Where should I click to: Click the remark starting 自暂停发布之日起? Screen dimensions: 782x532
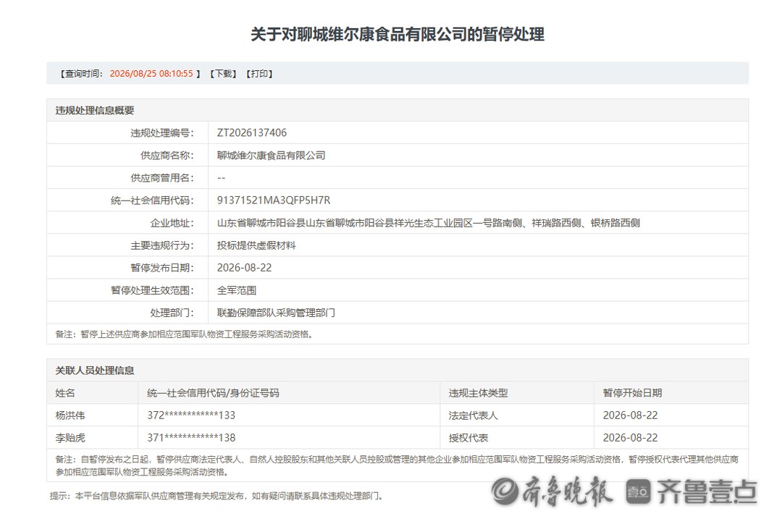tap(397, 465)
